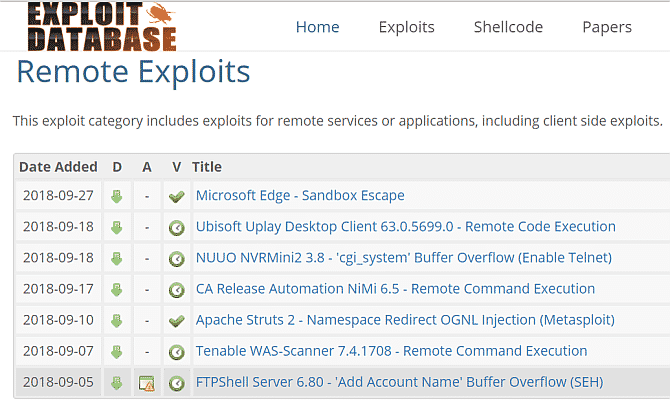670x401 pixels.
Task: Open the NUUO NVRMini2 Buffer Overflow entry
Action: click(x=404, y=257)
